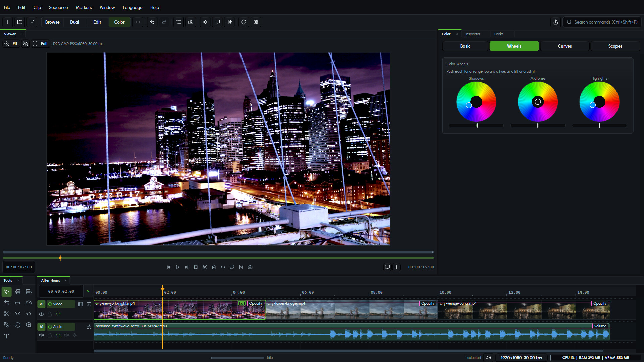
Task: Delete with trash icon under viewer
Action: coord(214,267)
